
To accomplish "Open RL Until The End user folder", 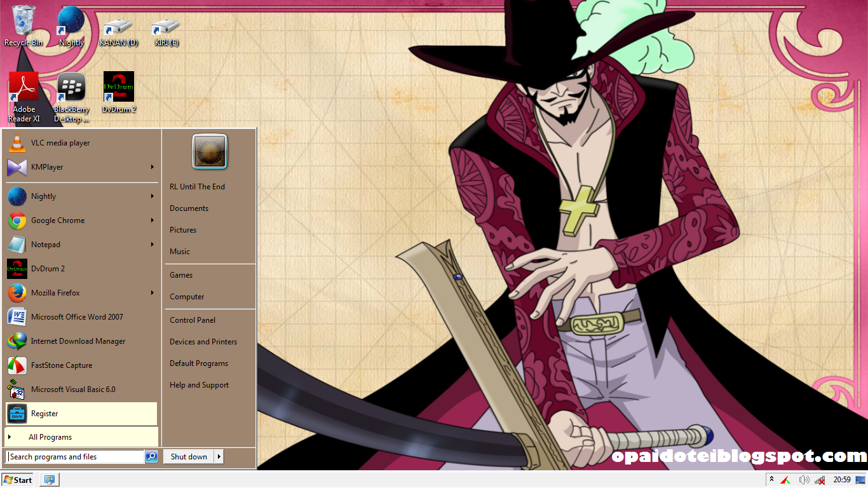I will click(x=210, y=187).
